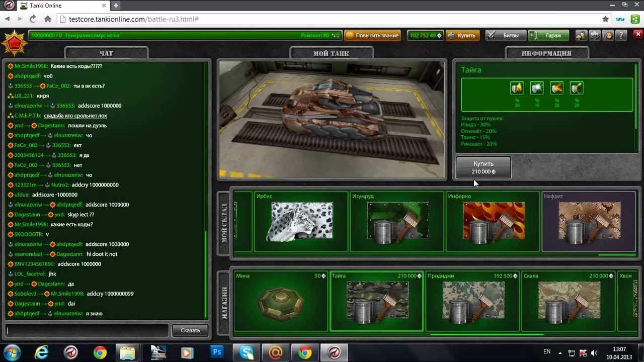The image size is (644, 362).
Task: Click the red exit game button
Action: [x=638, y=35]
